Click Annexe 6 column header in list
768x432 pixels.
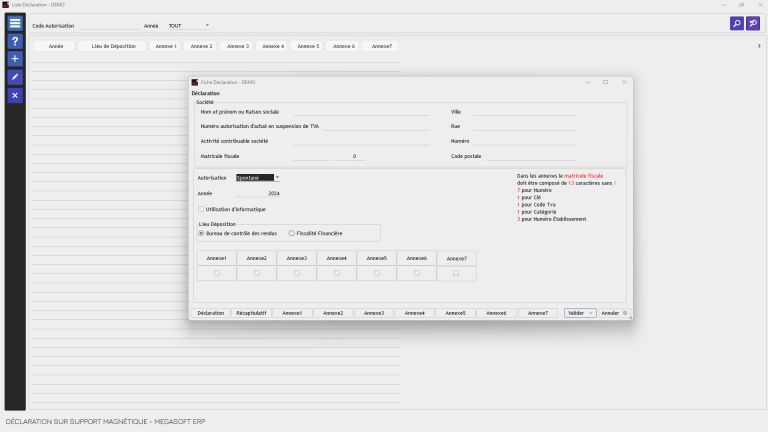[x=344, y=46]
